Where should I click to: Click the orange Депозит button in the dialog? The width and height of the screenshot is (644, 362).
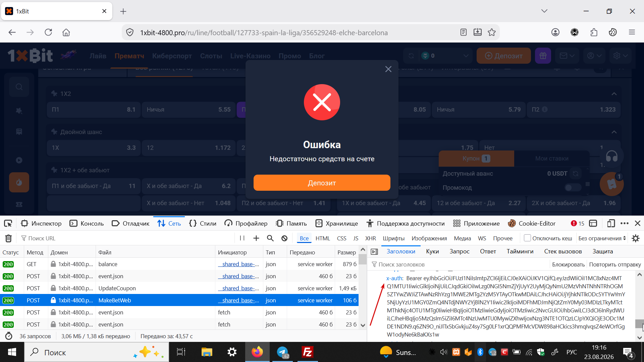click(x=322, y=183)
